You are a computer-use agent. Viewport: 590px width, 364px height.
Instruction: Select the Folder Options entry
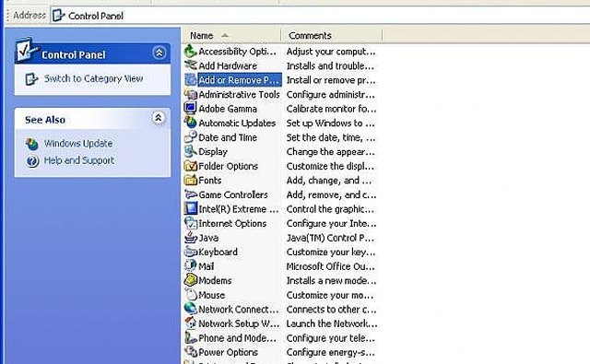pos(228,166)
